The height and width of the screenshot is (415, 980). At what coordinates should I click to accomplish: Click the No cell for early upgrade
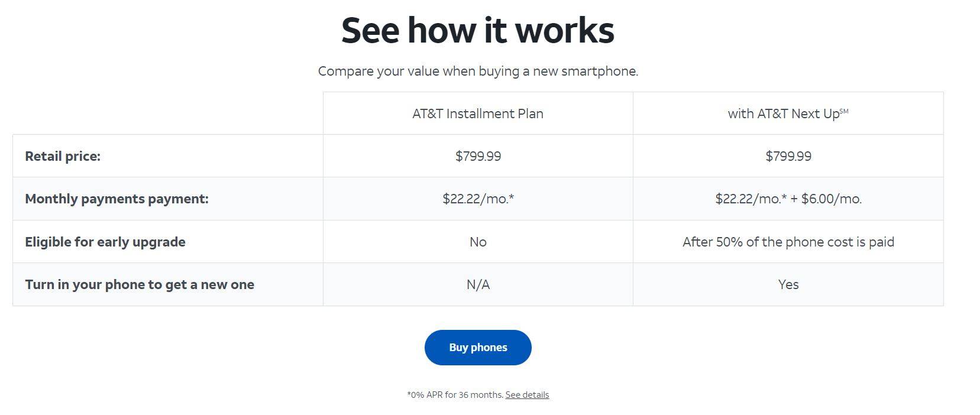(478, 242)
